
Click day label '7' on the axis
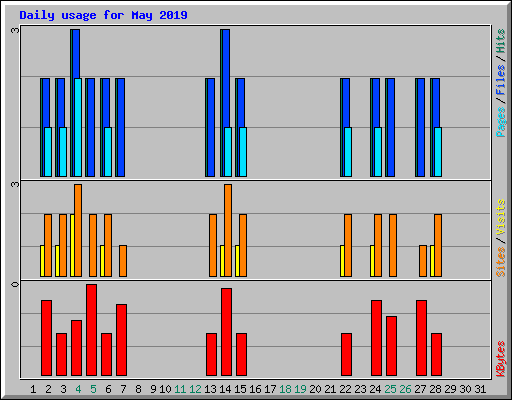pyautogui.click(x=123, y=389)
